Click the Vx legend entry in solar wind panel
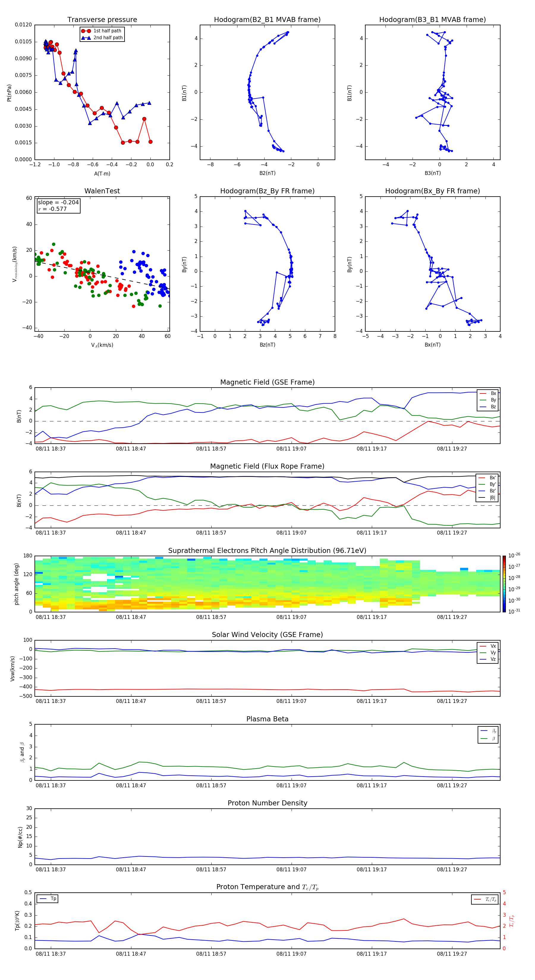 click(488, 646)
